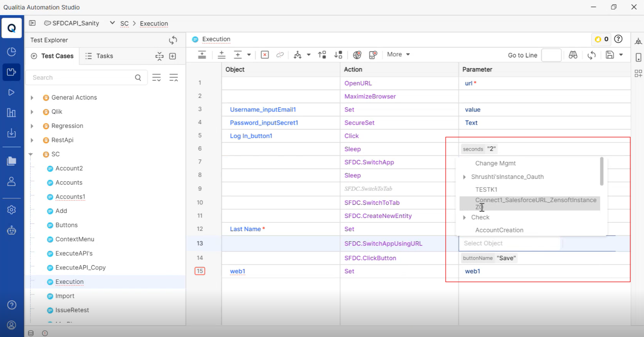Switch to the Tasks tab
The height and width of the screenshot is (337, 644).
99,56
